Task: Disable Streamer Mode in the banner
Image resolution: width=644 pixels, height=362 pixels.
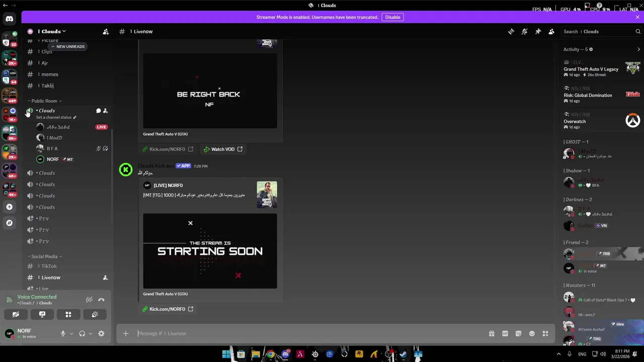Action: pyautogui.click(x=392, y=17)
